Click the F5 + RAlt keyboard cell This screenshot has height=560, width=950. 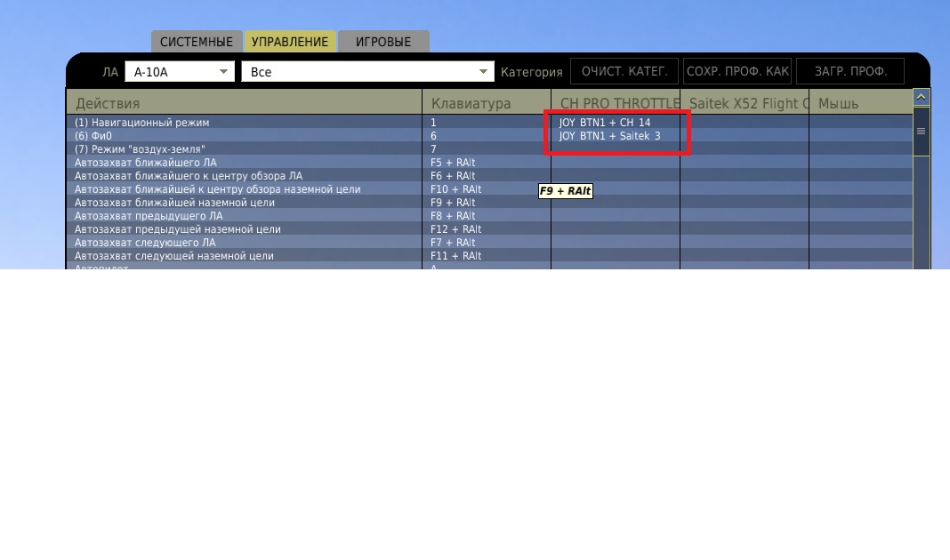487,163
